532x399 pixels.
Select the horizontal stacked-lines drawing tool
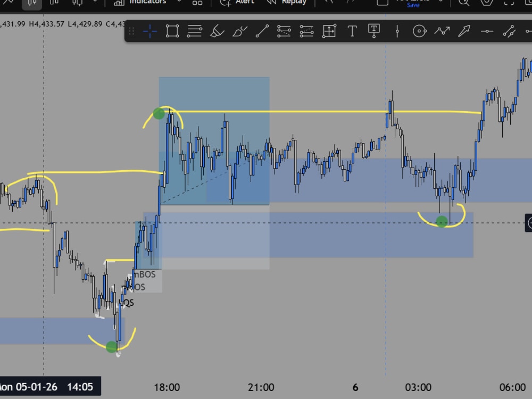tap(194, 31)
